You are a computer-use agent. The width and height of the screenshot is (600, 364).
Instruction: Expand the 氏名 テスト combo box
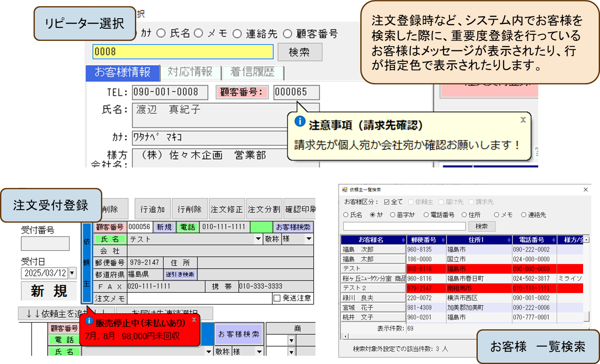coord(258,239)
